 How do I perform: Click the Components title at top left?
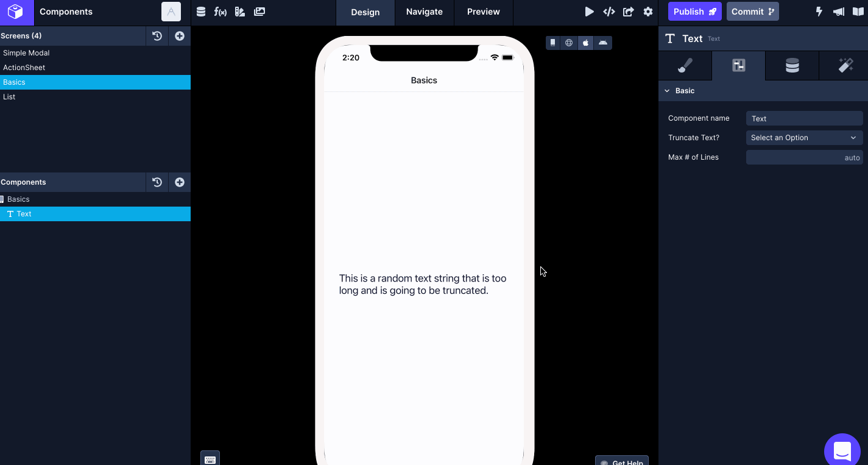point(66,12)
